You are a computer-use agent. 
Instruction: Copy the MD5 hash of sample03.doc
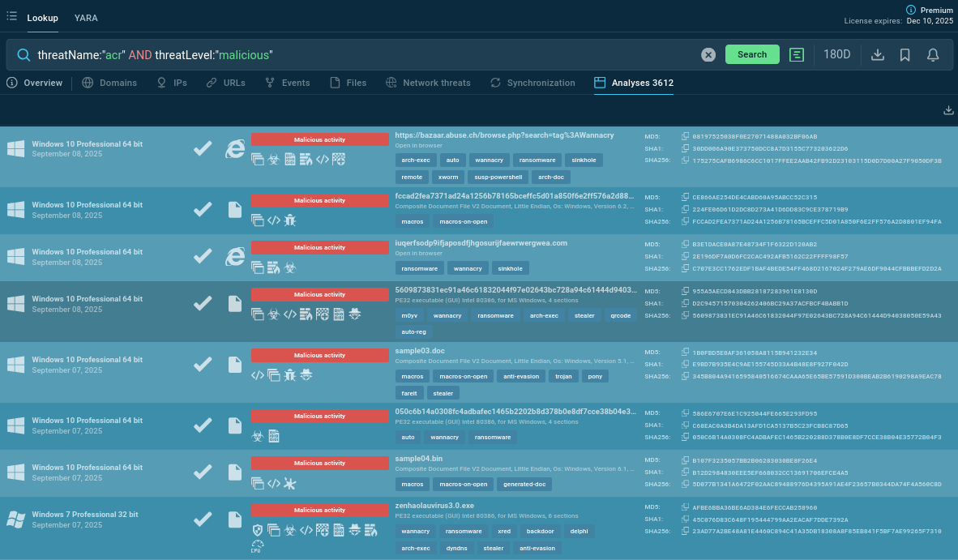pyautogui.click(x=685, y=353)
